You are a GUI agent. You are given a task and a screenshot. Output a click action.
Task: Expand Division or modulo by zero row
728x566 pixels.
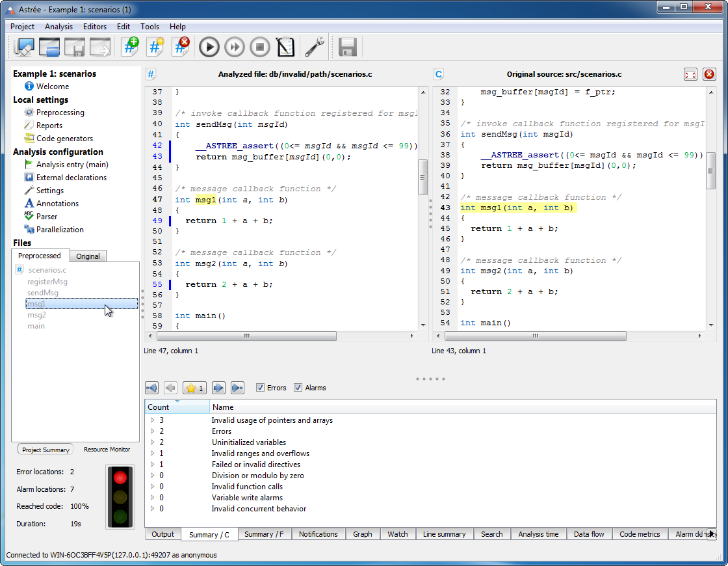(152, 476)
